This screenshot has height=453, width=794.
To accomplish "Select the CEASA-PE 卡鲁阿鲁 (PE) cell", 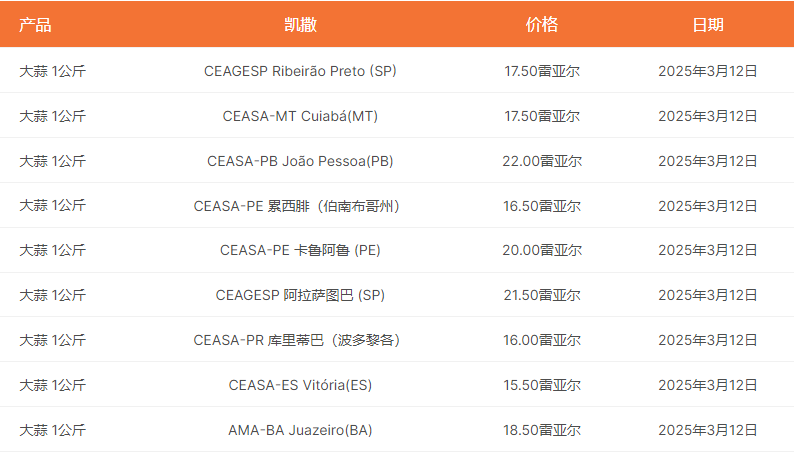I will tap(300, 250).
